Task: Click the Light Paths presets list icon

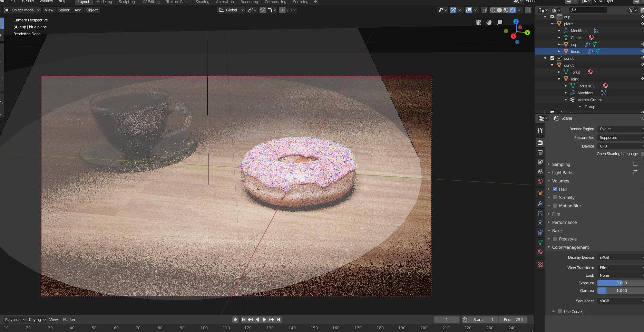Action: click(x=635, y=172)
